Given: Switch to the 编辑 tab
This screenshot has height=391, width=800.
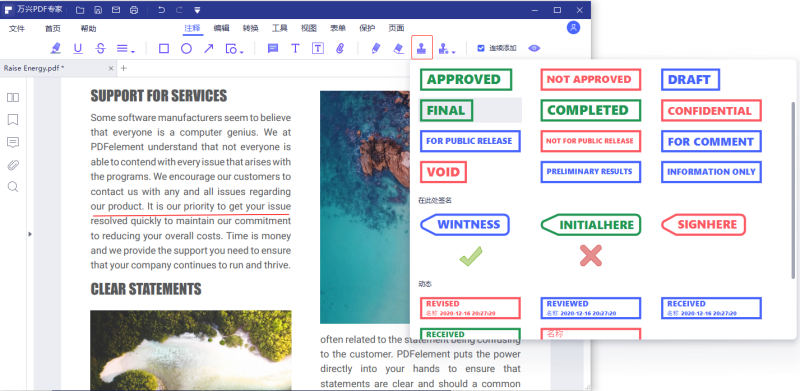Looking at the screenshot, I should pyautogui.click(x=221, y=28).
